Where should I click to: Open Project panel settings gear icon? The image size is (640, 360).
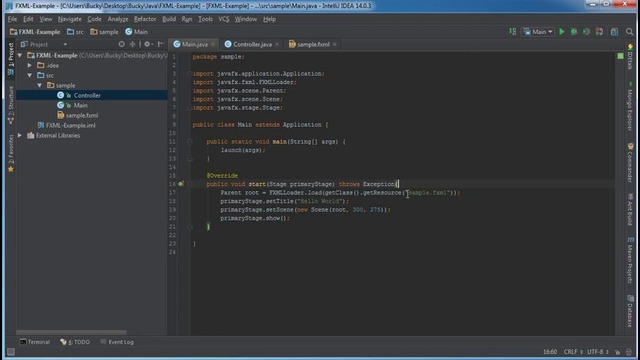(x=147, y=44)
